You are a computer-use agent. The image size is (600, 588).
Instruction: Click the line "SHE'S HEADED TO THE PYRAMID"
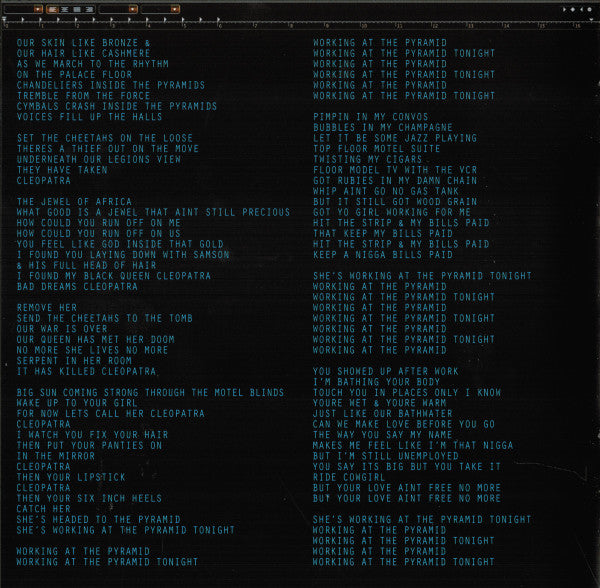coord(98,519)
